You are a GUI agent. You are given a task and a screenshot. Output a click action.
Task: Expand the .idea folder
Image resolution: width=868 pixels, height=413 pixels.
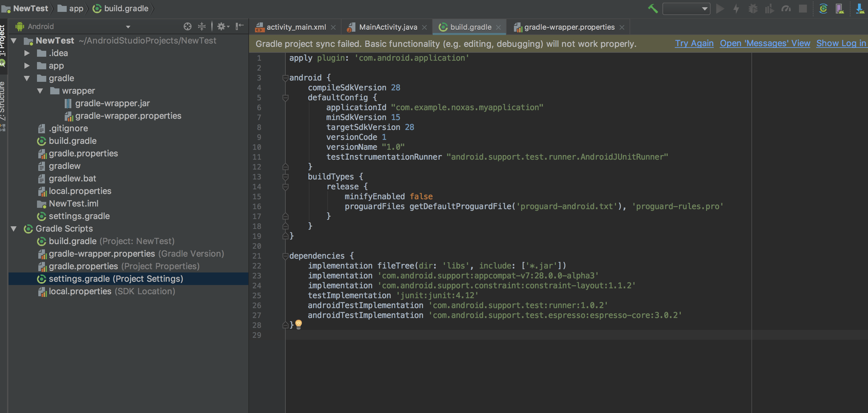tap(27, 53)
